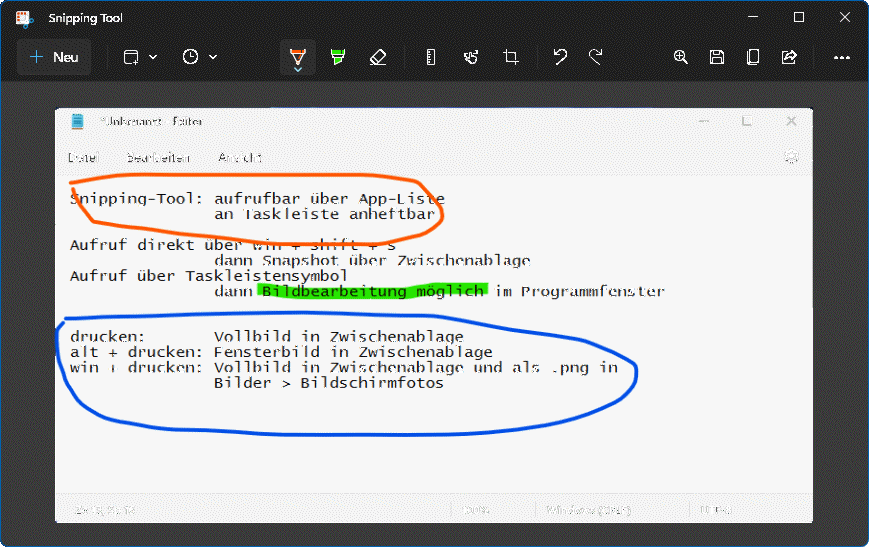Share the snip via share icon
Image resolution: width=869 pixels, height=547 pixels.
(x=789, y=57)
